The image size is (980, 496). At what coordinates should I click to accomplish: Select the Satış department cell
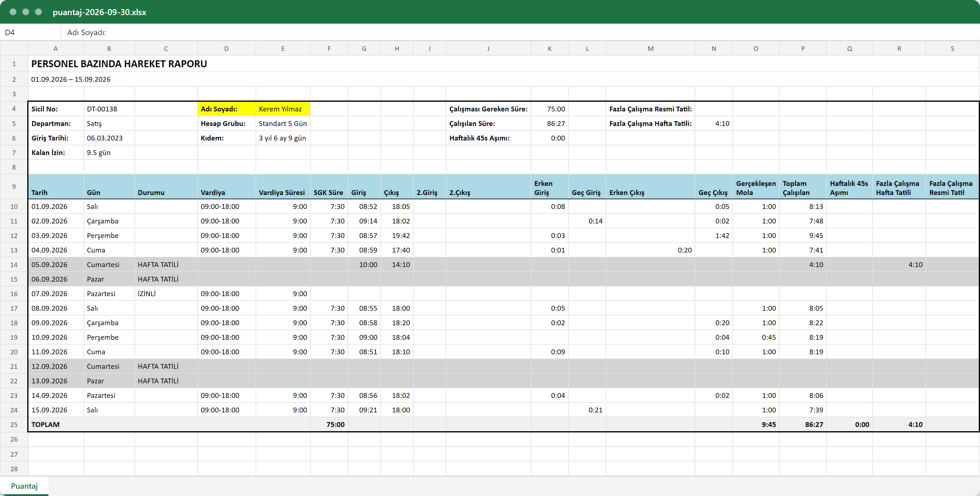click(x=109, y=123)
